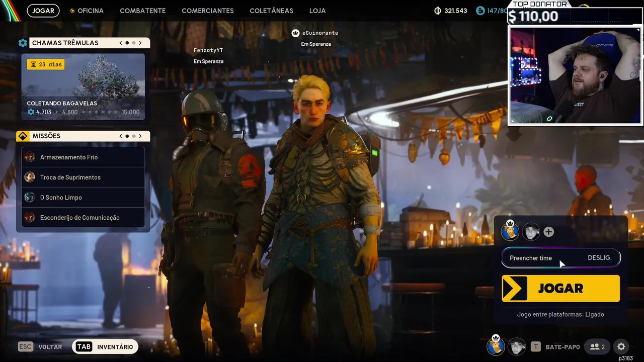This screenshot has width=644, height=362.
Task: Go to the COMERCIANTES tab
Action: coord(208,11)
